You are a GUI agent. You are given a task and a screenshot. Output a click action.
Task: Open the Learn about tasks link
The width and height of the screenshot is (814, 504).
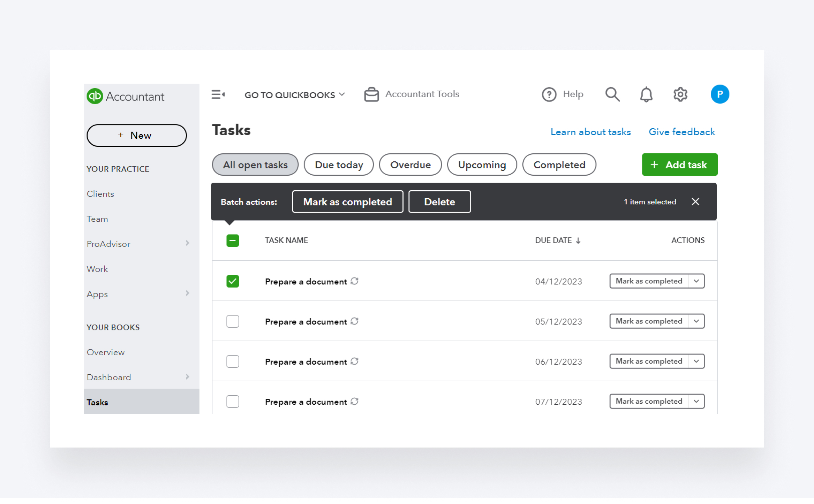tap(590, 132)
